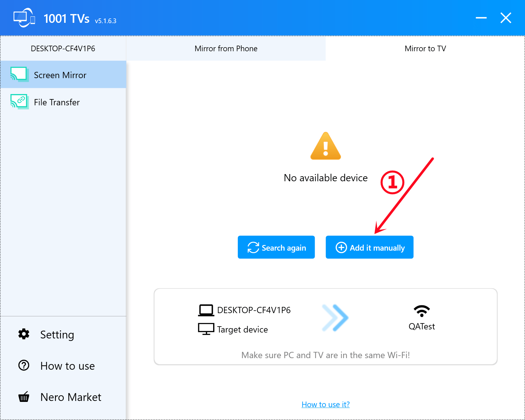Click the File Transfer link icon

[x=19, y=102]
